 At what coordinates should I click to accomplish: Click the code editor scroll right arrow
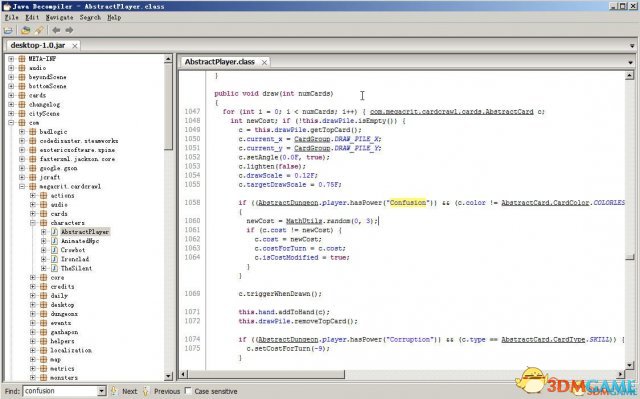pyautogui.click(x=620, y=374)
